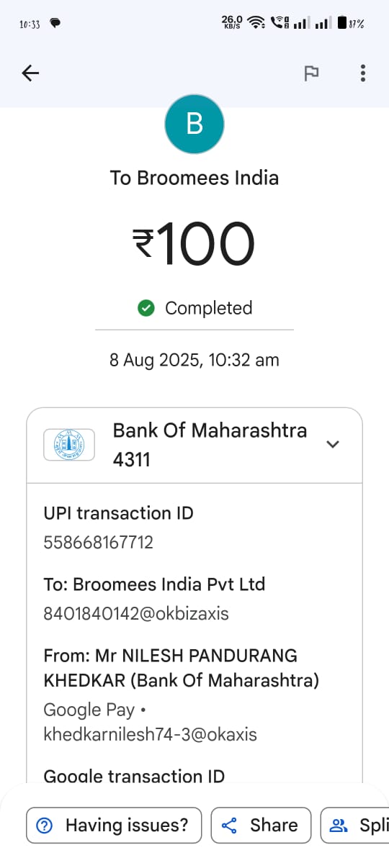The height and width of the screenshot is (868, 389).
Task: Tap the people icon for splitting
Action: [x=339, y=825]
